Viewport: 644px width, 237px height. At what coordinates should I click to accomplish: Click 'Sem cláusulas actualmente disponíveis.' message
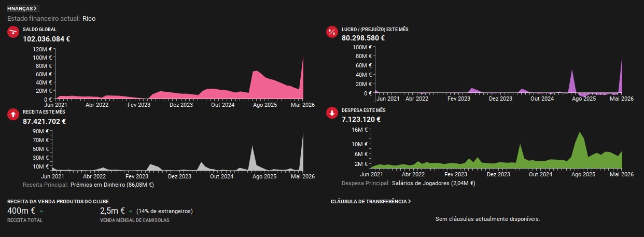(x=488, y=219)
